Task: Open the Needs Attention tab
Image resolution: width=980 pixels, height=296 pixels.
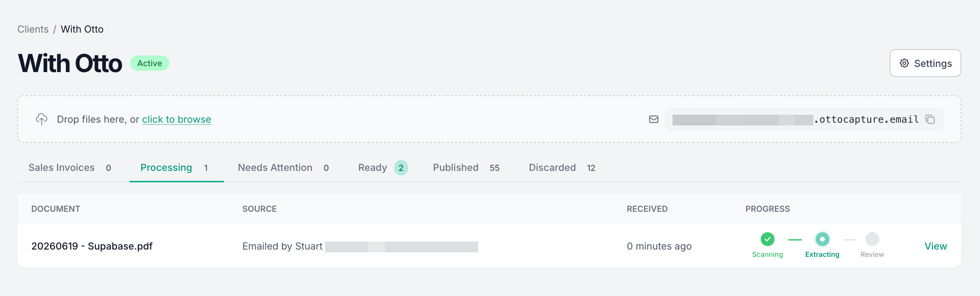Action: pos(284,167)
